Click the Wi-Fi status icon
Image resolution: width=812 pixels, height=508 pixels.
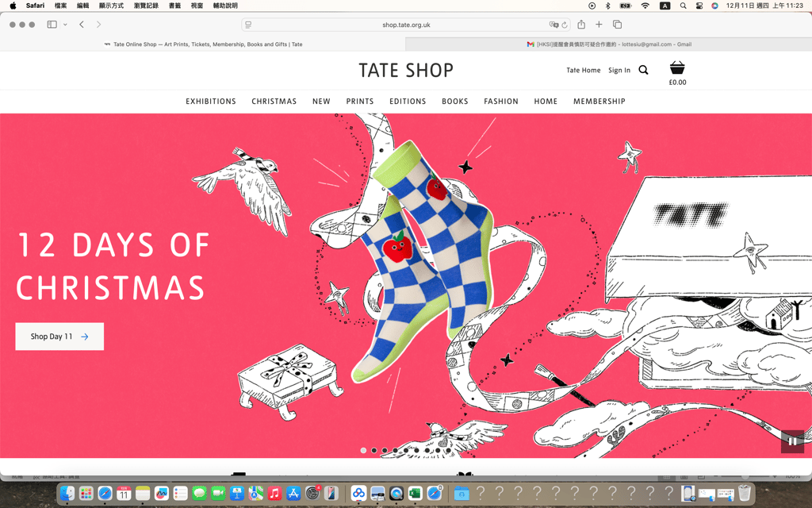click(645, 6)
